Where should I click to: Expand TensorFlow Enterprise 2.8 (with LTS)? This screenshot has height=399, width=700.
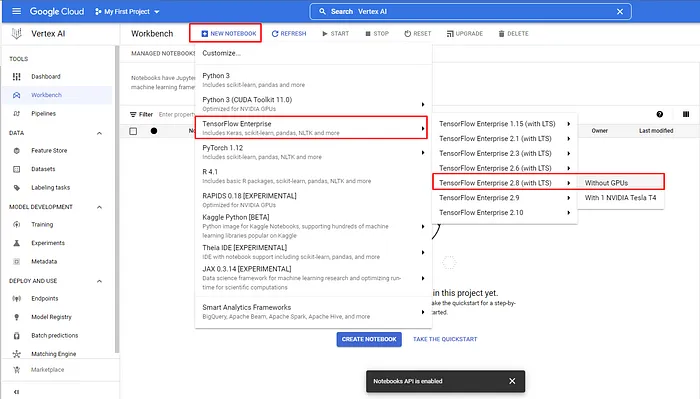coord(504,183)
